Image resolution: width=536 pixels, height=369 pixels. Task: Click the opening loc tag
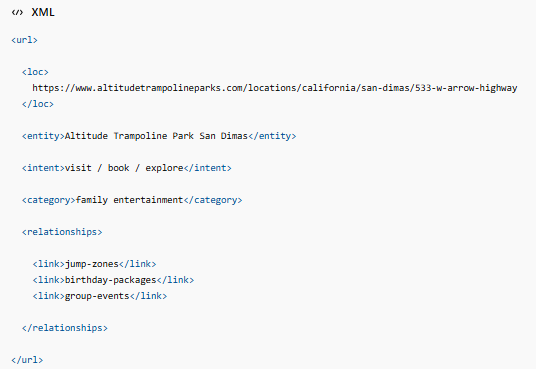(x=35, y=72)
